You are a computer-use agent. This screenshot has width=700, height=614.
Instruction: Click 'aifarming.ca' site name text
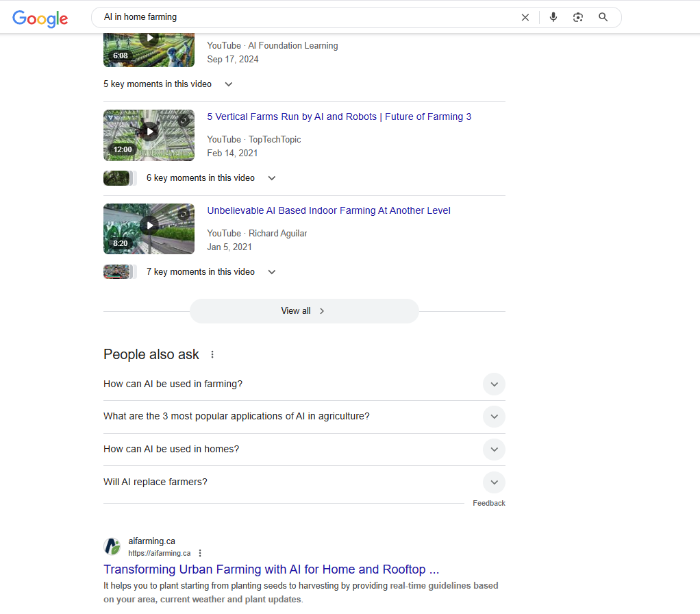click(x=152, y=541)
